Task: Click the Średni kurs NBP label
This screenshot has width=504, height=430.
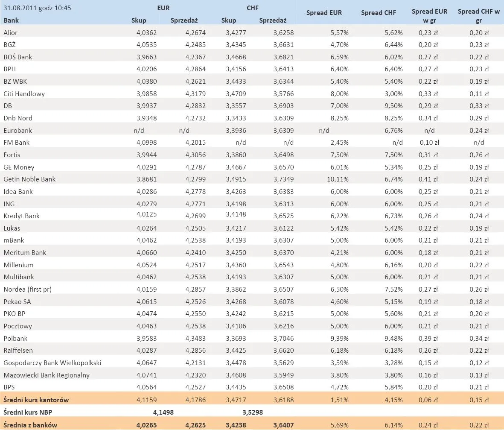Action: coord(28,412)
